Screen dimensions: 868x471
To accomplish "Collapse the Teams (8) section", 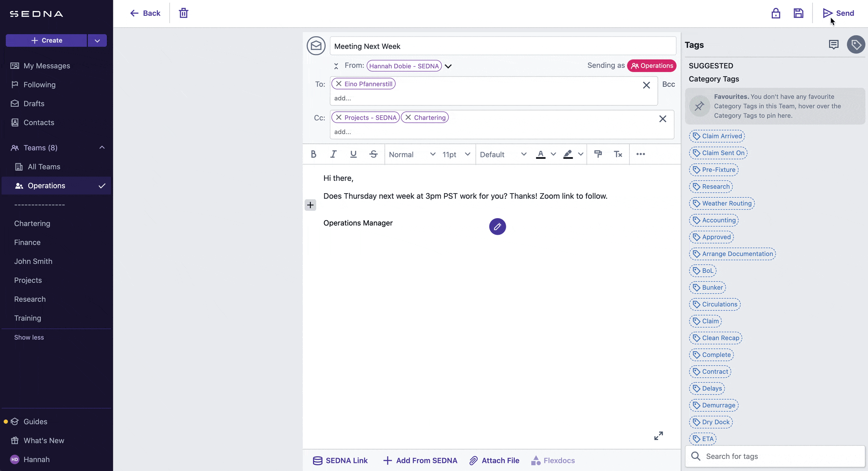I will 102,148.
